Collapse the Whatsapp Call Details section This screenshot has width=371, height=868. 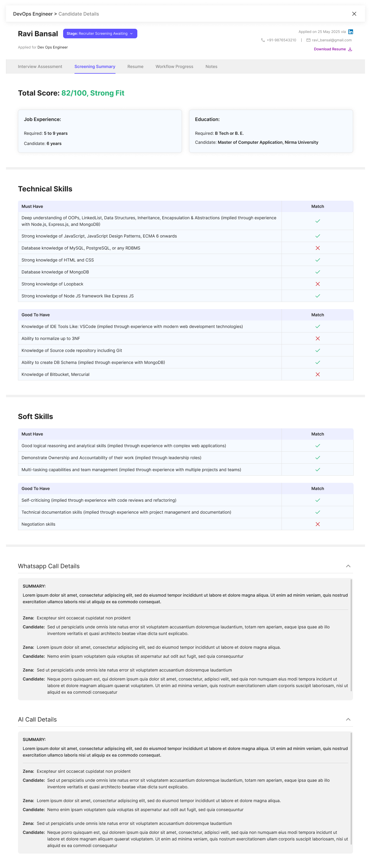click(349, 566)
